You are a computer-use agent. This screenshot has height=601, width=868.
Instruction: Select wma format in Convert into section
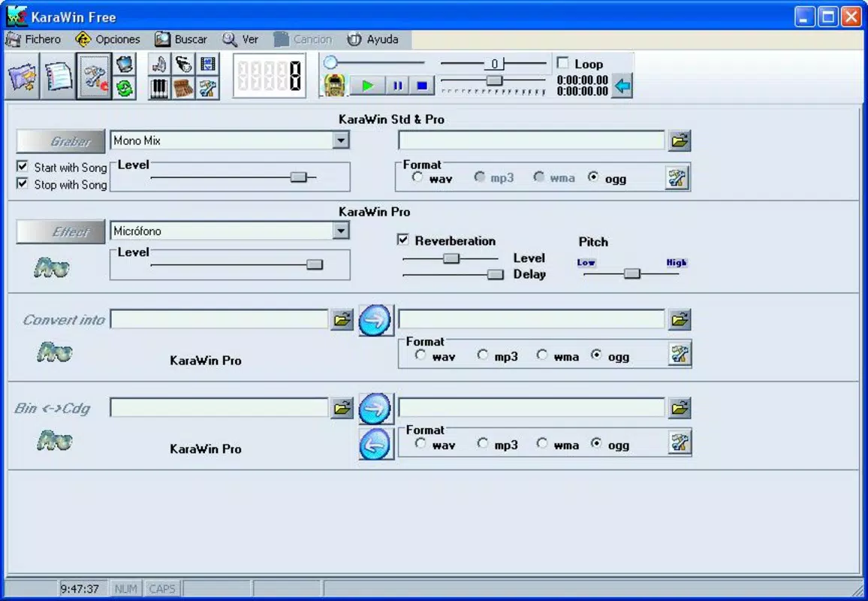point(542,355)
